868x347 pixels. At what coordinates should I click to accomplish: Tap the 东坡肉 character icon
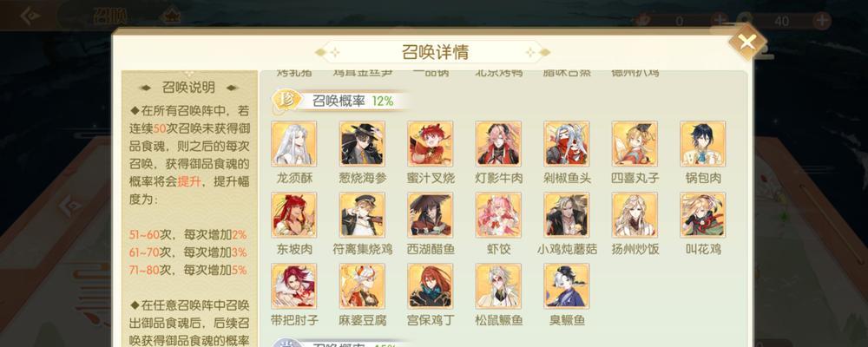point(294,215)
